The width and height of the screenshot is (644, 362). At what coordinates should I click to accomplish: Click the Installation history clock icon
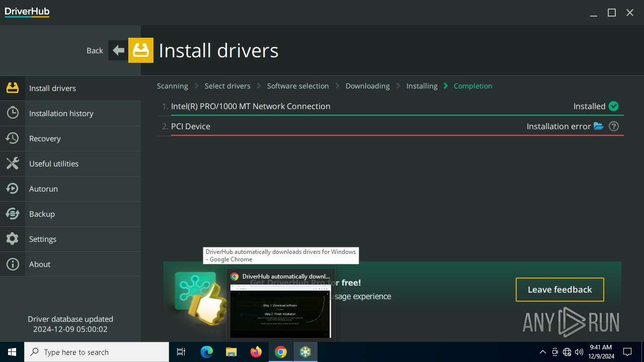(13, 113)
